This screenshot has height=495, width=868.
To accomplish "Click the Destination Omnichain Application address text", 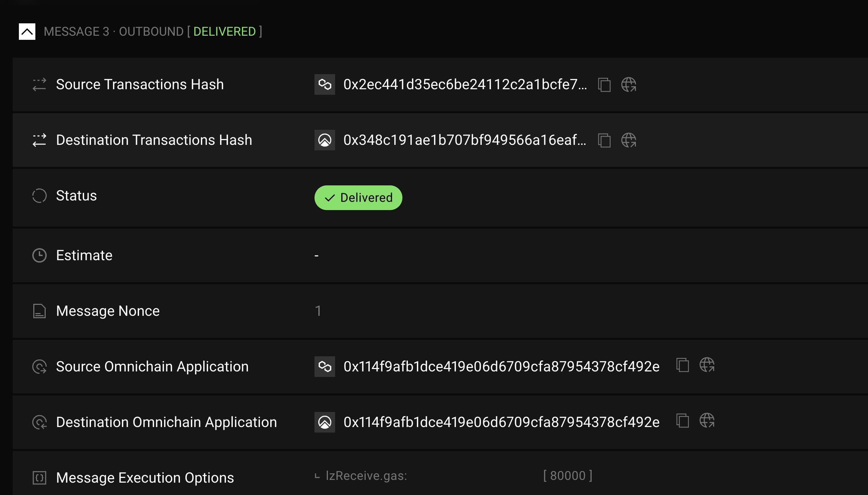I will coord(502,422).
